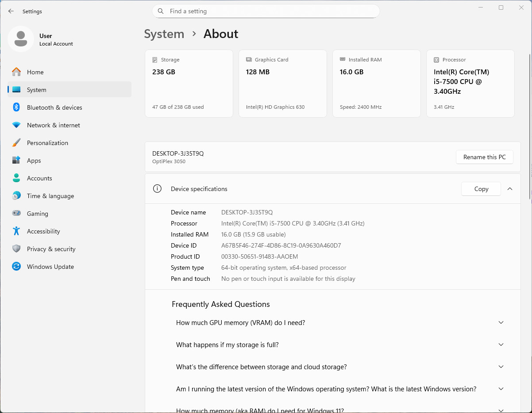This screenshot has width=532, height=413.
Task: Click the vertical scrollbar on the right
Action: tap(529, 126)
